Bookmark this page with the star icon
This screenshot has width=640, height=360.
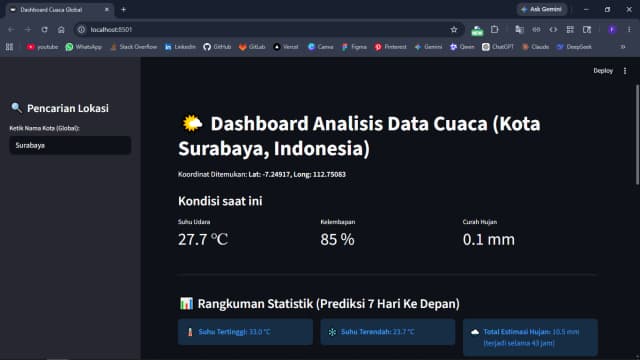pos(454,29)
